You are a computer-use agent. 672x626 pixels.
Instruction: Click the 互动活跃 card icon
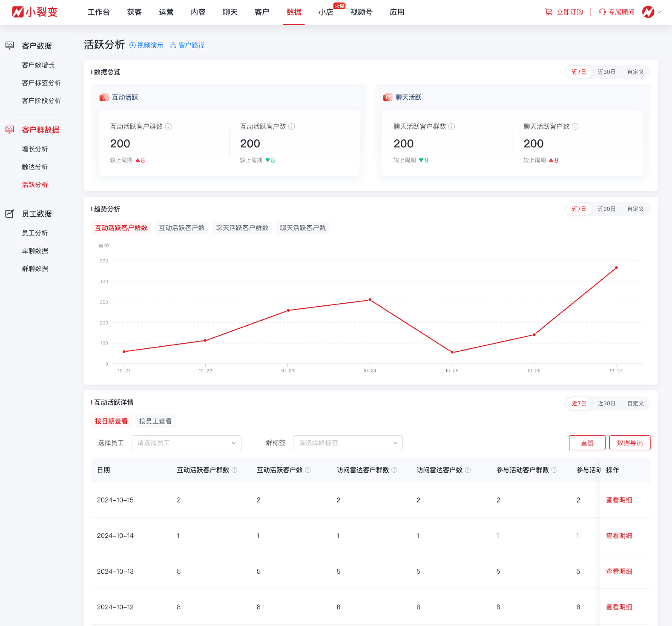pyautogui.click(x=104, y=98)
